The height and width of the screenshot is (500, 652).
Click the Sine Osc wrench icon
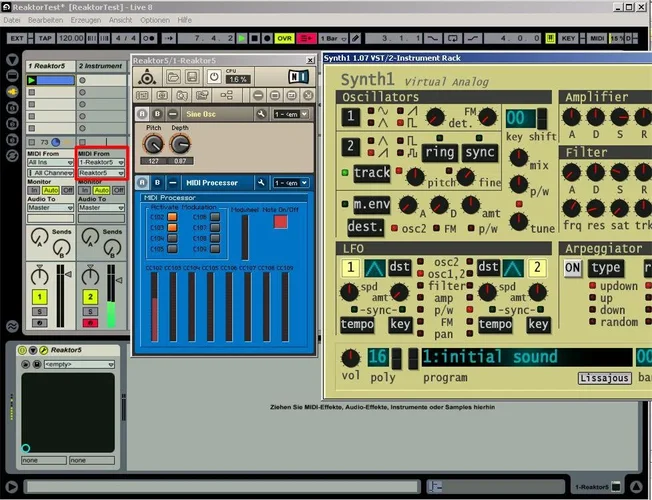260,114
